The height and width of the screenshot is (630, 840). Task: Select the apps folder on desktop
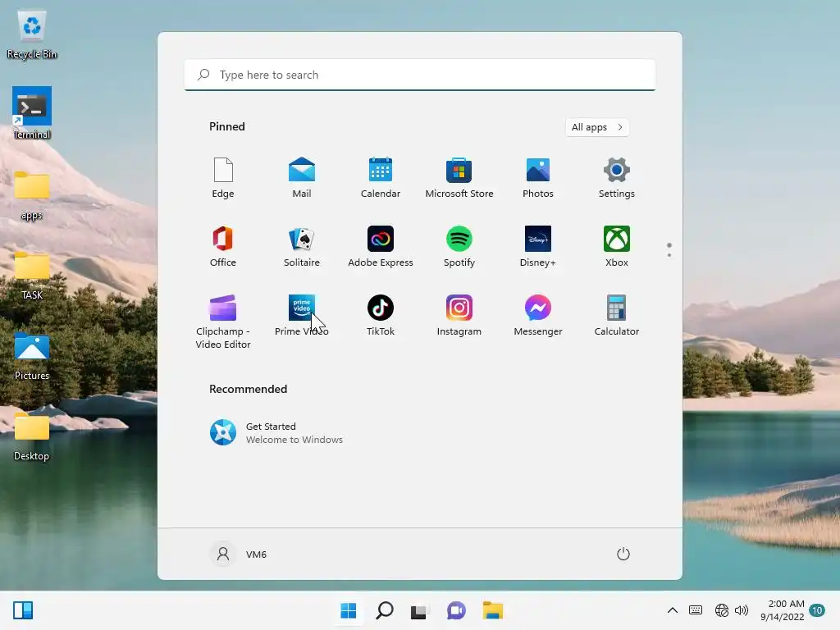click(x=32, y=195)
